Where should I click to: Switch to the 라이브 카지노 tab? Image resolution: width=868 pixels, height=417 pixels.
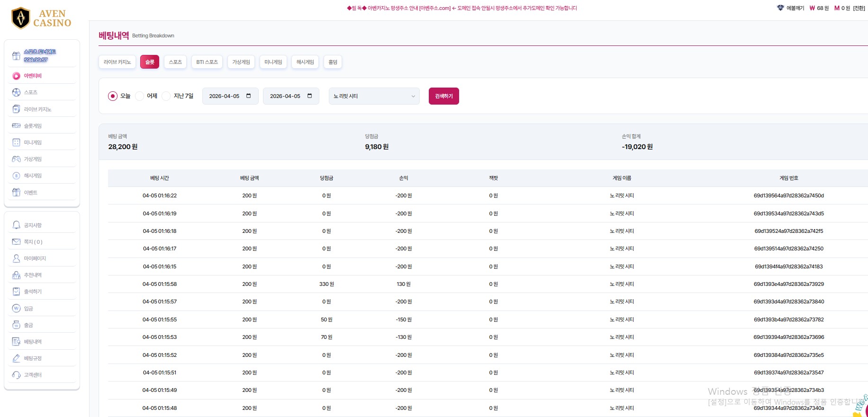[x=117, y=62]
